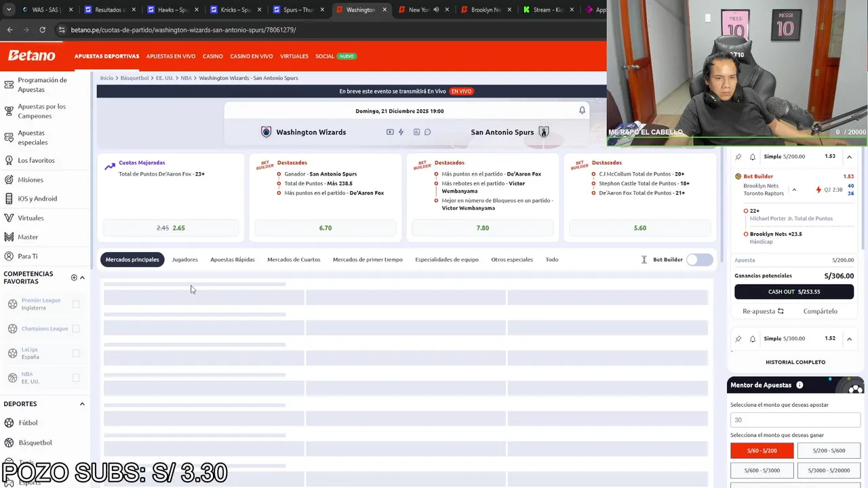The image size is (868, 488).
Task: Open HISTORIAL COMPLETO
Action: click(x=795, y=362)
